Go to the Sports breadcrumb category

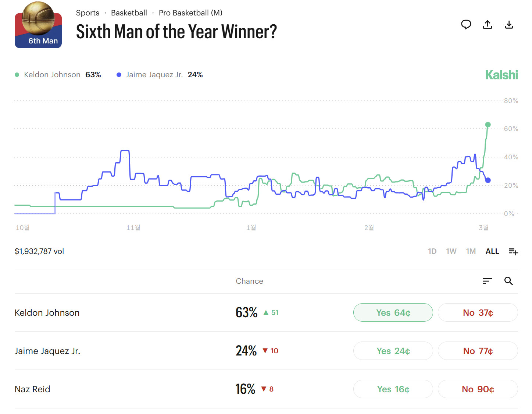88,13
